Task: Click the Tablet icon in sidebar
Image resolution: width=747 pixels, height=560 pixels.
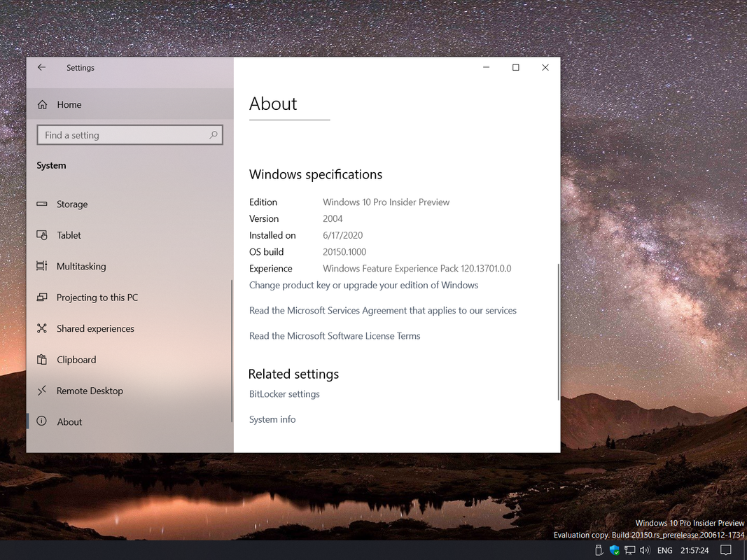Action: 42,235
